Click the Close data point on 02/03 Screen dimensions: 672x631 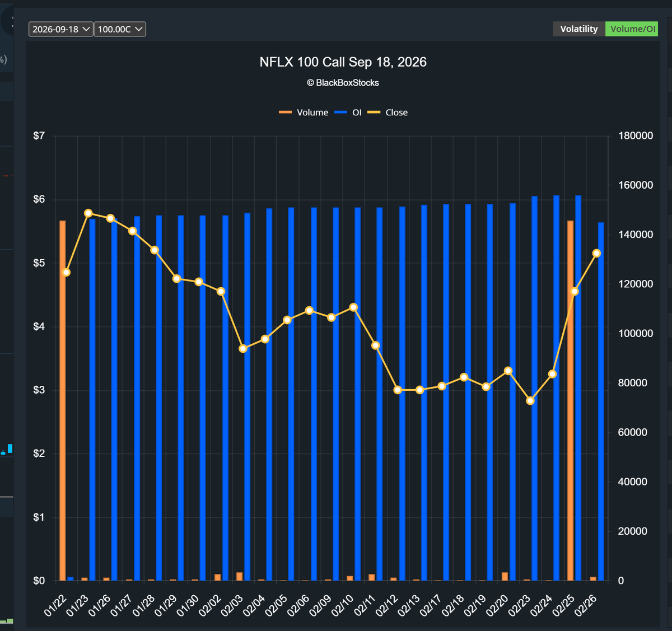(243, 349)
